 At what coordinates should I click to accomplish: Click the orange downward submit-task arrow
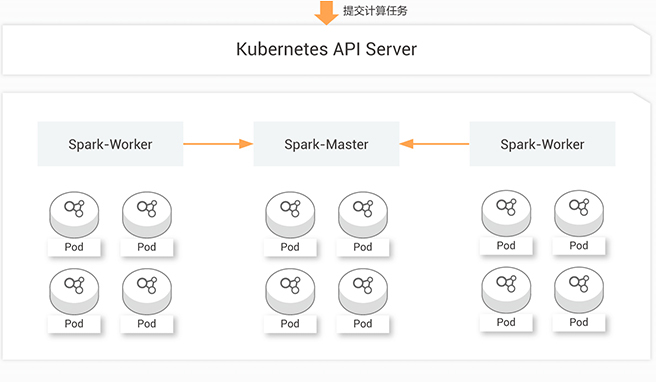pyautogui.click(x=326, y=13)
